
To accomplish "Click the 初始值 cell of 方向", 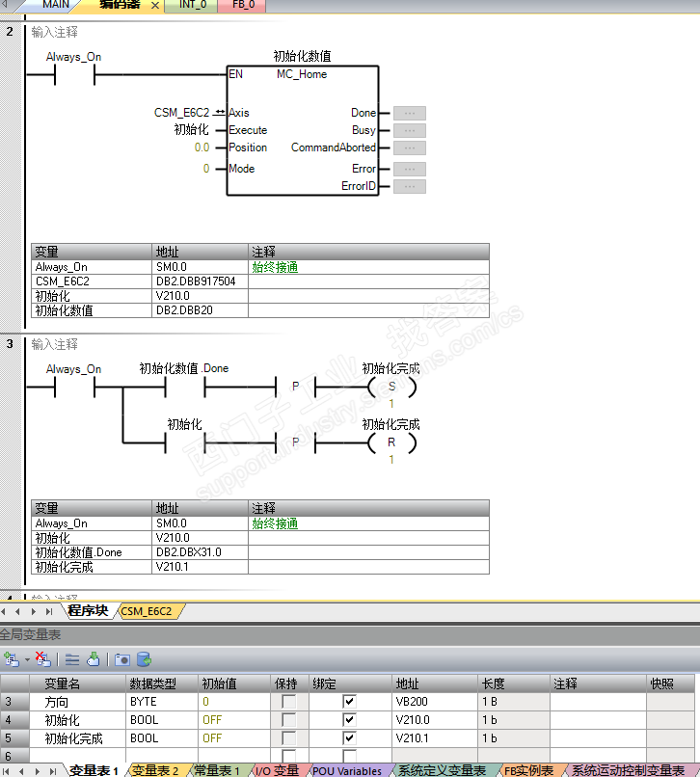I will coord(234,702).
